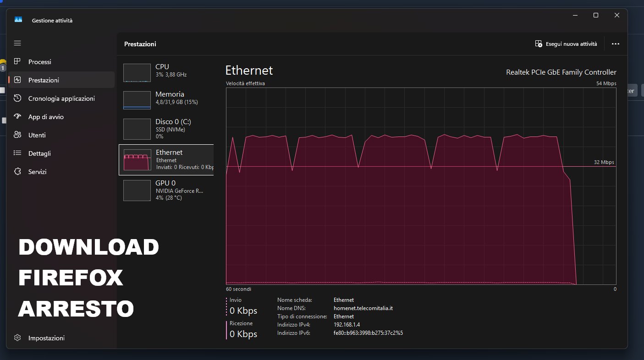Open Disco 0 (C:) performance panel

pos(137,129)
